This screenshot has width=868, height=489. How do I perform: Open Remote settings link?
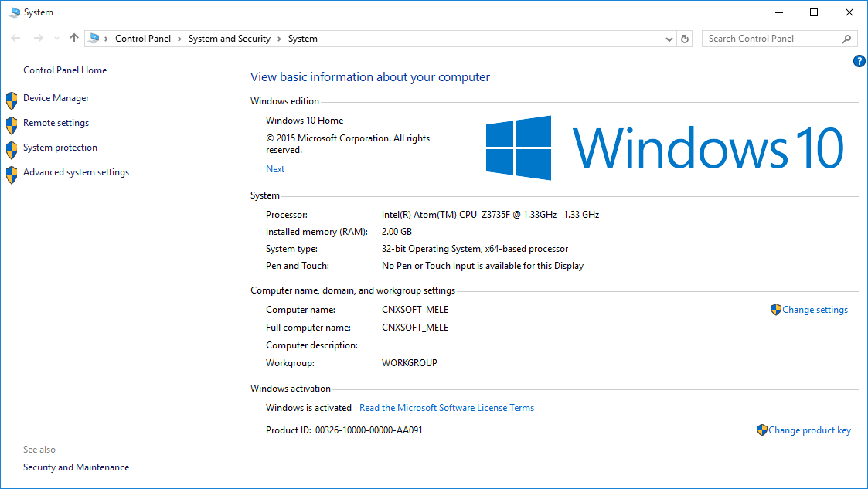(56, 123)
